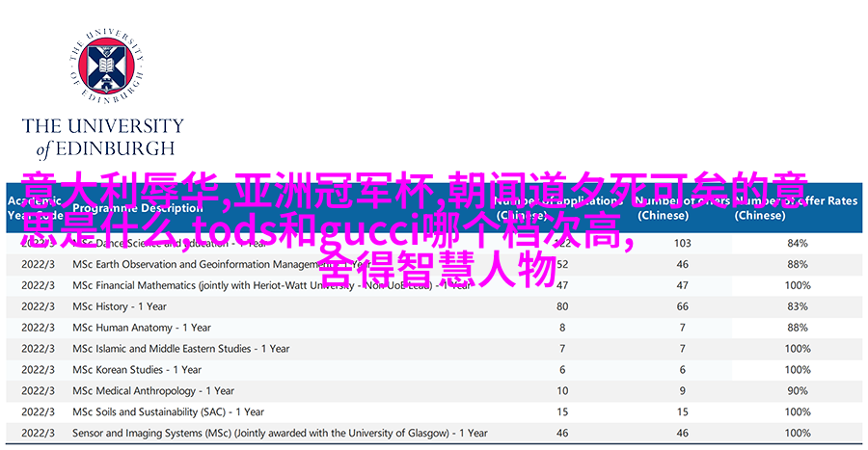Screen dimensions: 868x450
Task: Select 'MSc Islamic and Middle Eastern Studies' cell
Action: [181, 349]
